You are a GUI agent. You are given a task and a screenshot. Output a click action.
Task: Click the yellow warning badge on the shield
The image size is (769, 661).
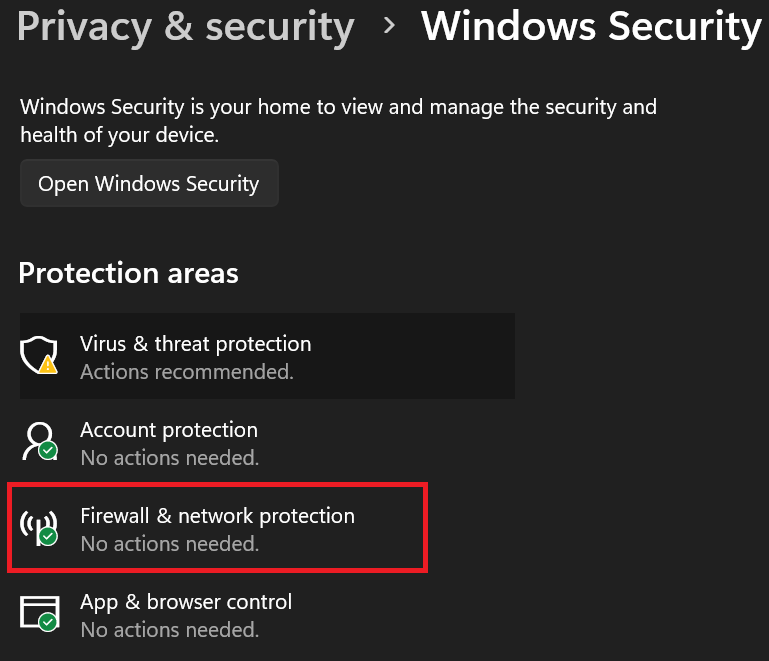[48, 366]
